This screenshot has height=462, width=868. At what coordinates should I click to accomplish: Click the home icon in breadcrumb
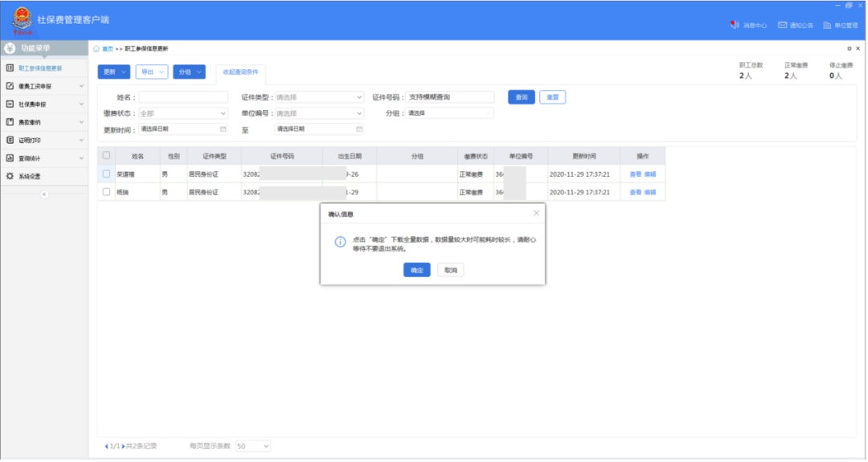(96, 49)
